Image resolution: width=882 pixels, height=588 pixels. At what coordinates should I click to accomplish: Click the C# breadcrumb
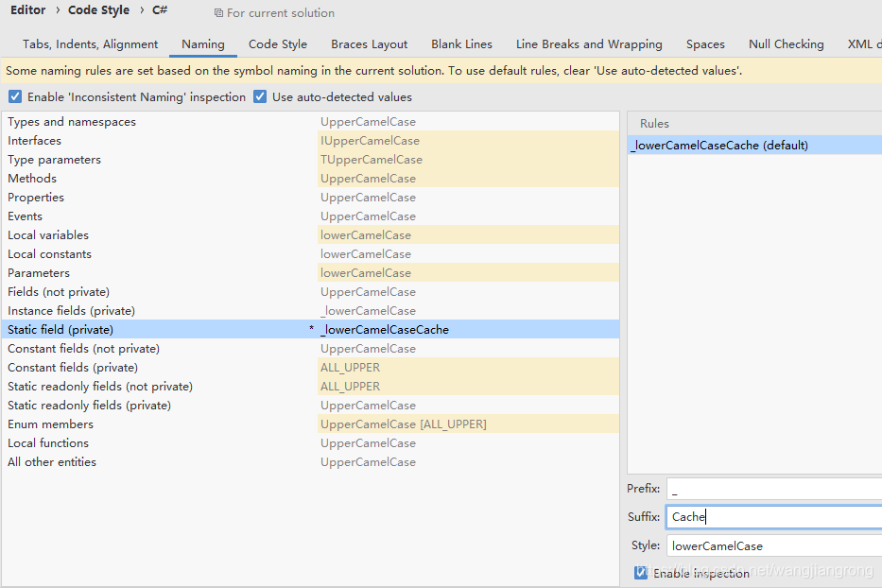(x=160, y=10)
